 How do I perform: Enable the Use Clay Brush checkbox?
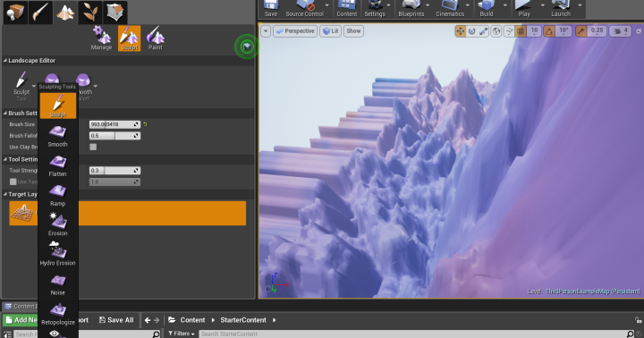[93, 147]
